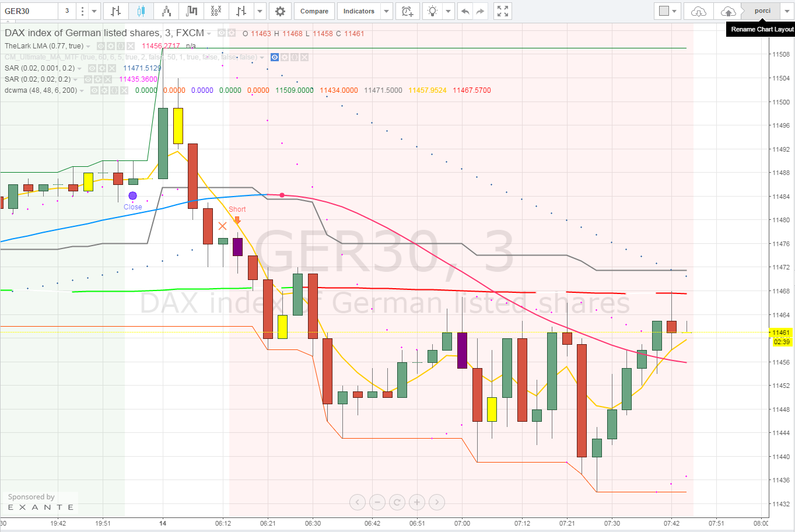The width and height of the screenshot is (795, 532).
Task: Select the purple Close trade marker
Action: 132,196
